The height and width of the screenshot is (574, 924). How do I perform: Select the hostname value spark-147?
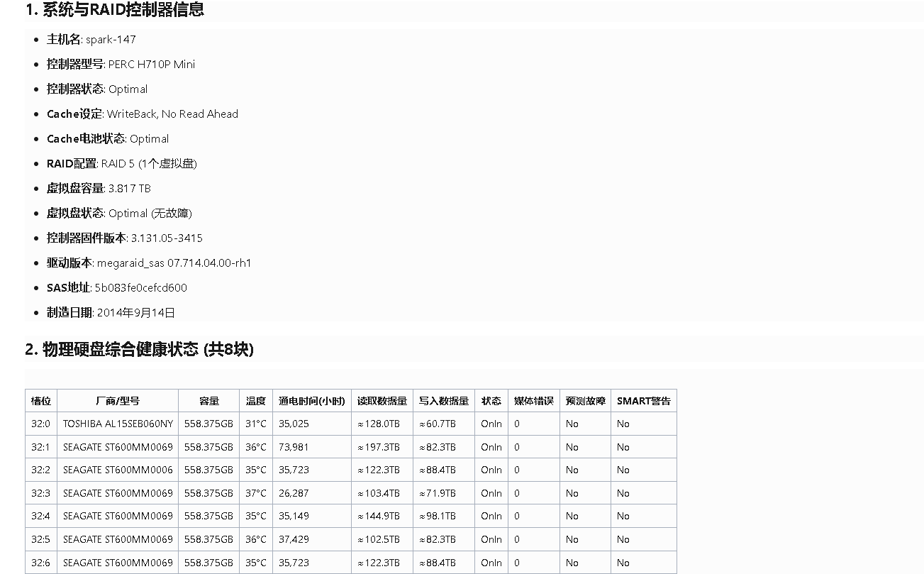[111, 40]
